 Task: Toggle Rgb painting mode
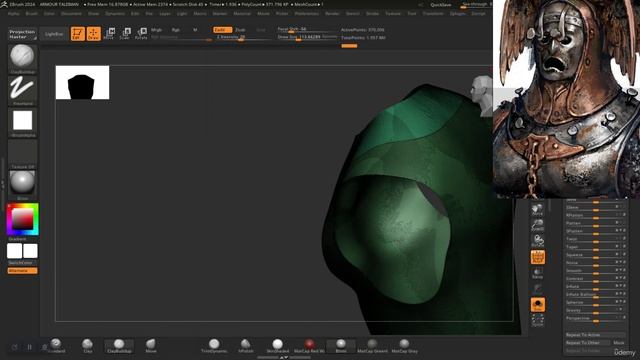tap(176, 30)
